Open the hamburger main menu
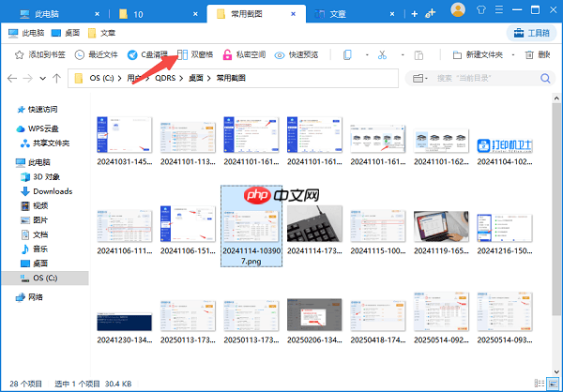The width and height of the screenshot is (563, 392). (x=499, y=9)
